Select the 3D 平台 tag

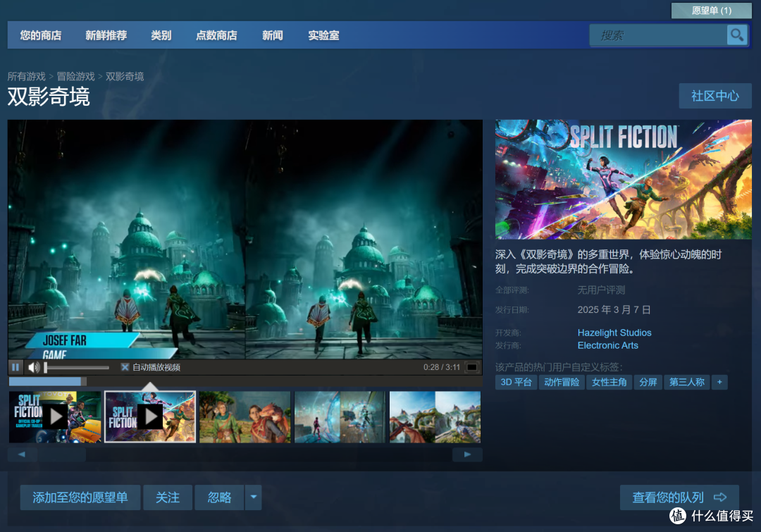[516, 382]
